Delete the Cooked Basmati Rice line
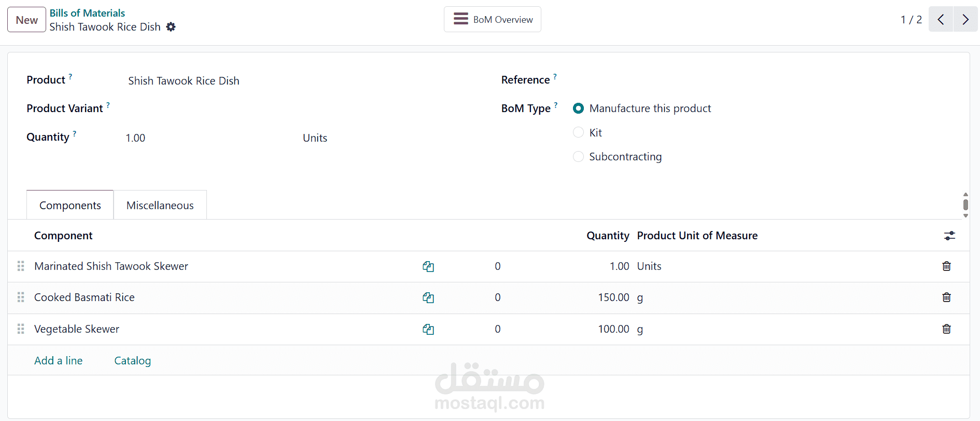The image size is (980, 421). [x=946, y=297]
